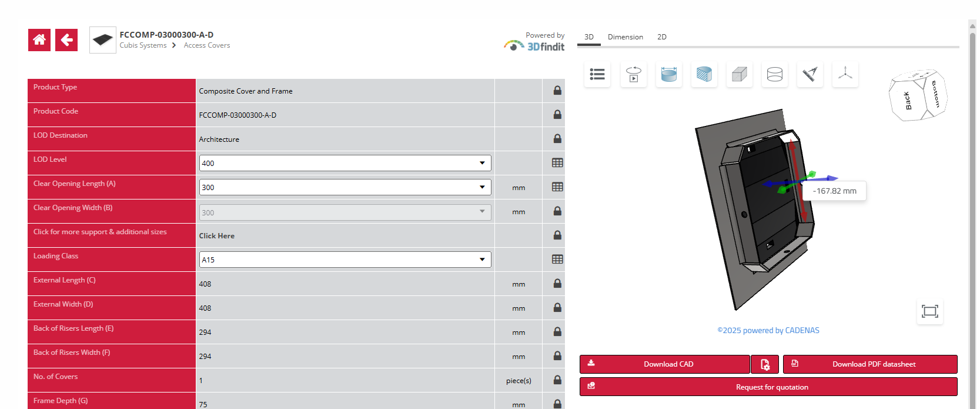Start the rotate animation playback tool
The width and height of the screenshot is (980, 409).
pyautogui.click(x=634, y=75)
